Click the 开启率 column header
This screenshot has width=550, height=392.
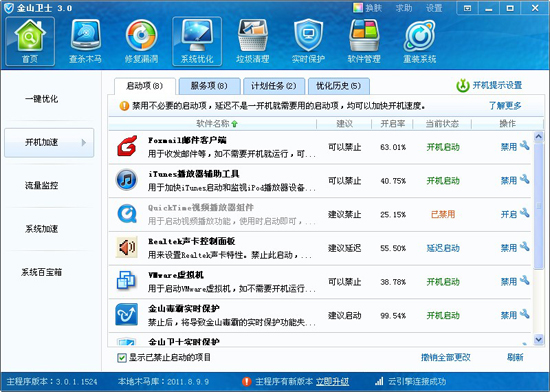393,124
